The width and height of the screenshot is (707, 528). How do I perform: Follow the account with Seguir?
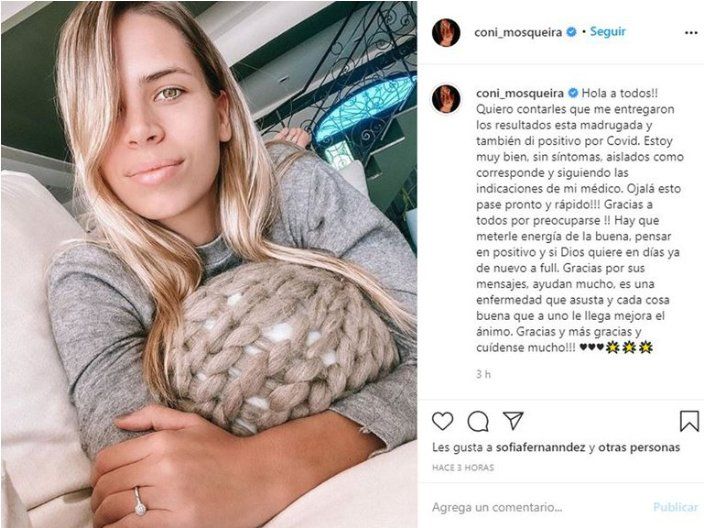608,32
